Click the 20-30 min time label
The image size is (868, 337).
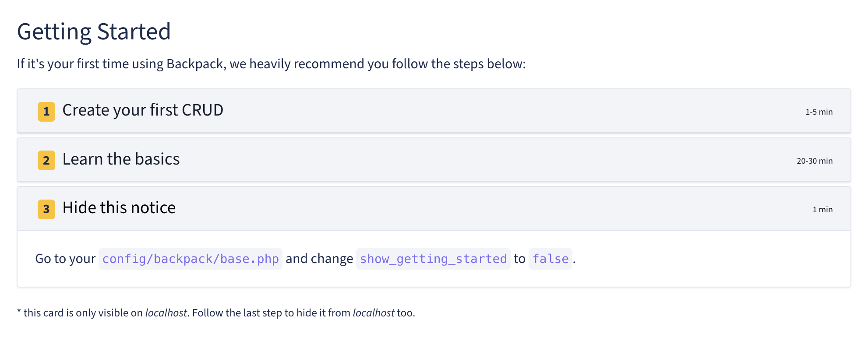815,161
